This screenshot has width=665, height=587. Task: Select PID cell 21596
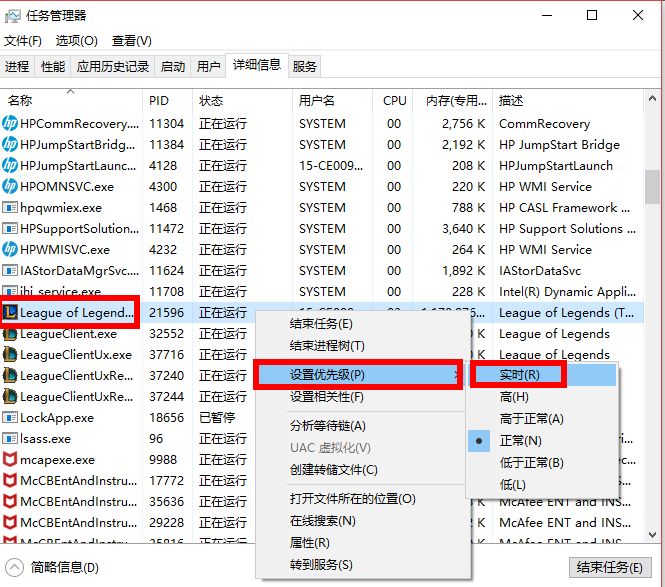click(167, 313)
